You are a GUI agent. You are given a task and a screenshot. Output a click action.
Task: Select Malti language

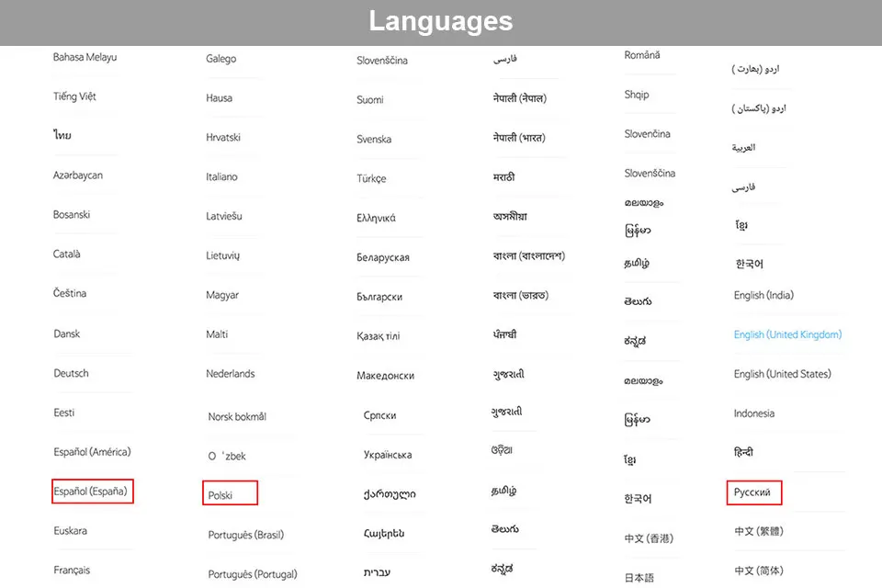pyautogui.click(x=217, y=334)
